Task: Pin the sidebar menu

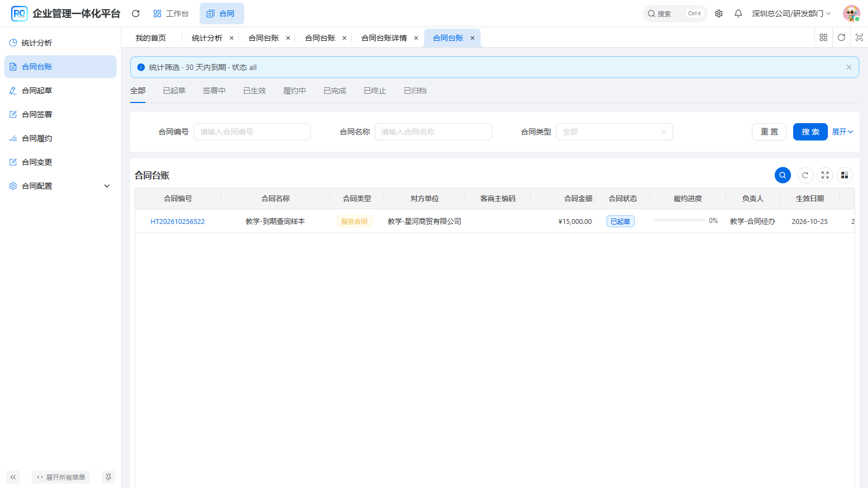Action: pos(108,477)
